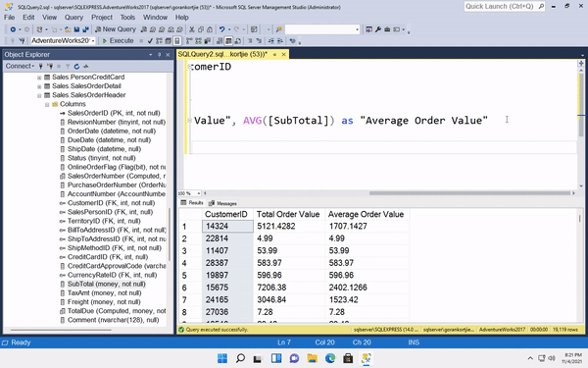Toggle Include Actual Execution Plan icon

point(189,40)
